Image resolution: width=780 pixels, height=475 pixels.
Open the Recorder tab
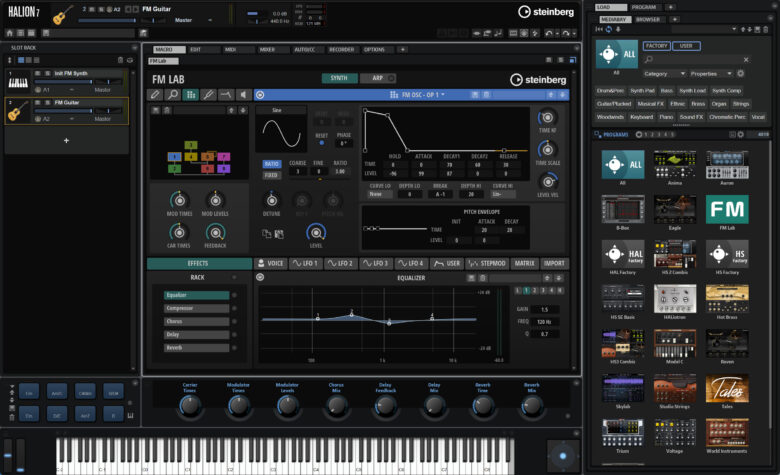(x=341, y=50)
